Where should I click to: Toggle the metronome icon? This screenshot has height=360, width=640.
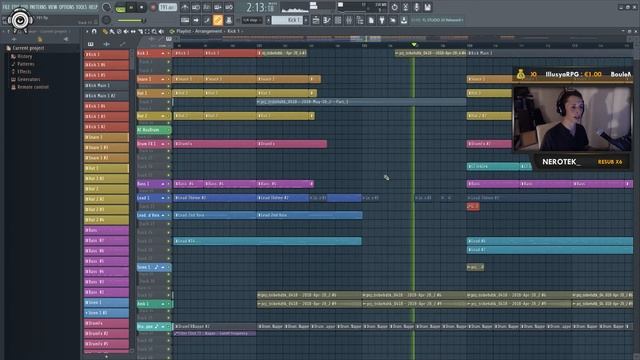tap(185, 7)
